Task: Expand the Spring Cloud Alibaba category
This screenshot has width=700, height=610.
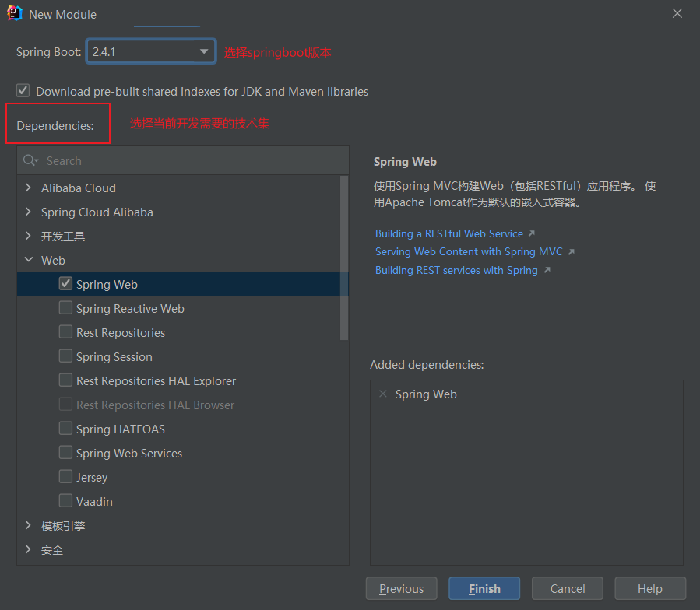Action: [x=28, y=212]
